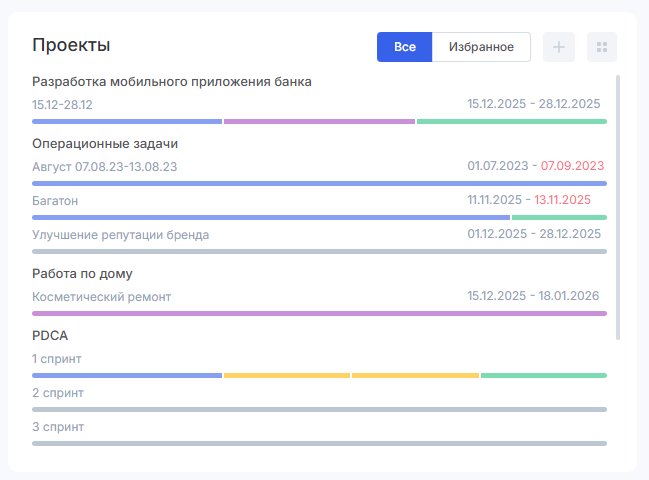
Task: Select sprint Август 07.08.23-13.08.23
Action: (104, 166)
